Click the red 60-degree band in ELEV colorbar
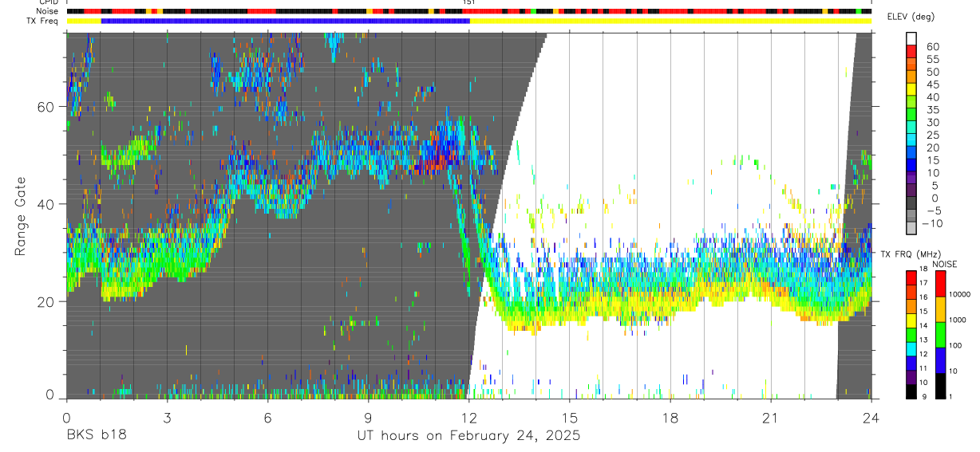 coord(911,49)
